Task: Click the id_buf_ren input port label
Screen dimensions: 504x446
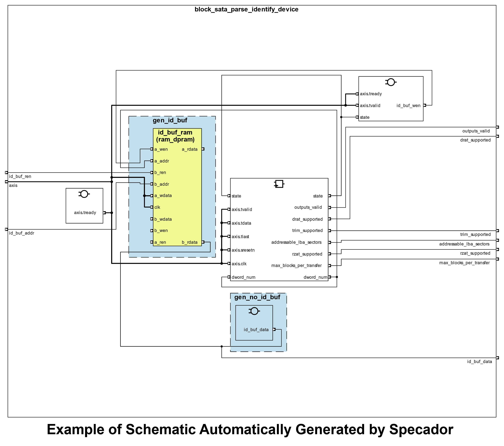Action: click(20, 176)
